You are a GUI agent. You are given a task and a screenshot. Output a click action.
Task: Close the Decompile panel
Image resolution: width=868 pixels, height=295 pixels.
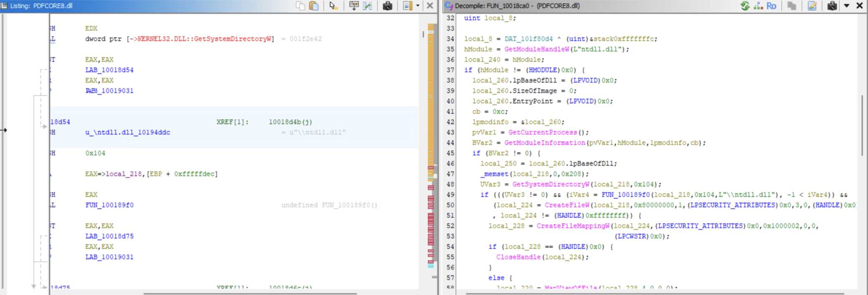[860, 6]
